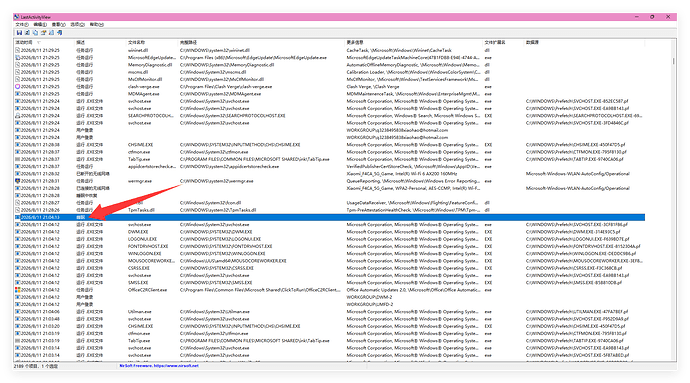The width and height of the screenshot is (690, 383).
Task: Open the Properties toolbar icon
Action: point(43,33)
